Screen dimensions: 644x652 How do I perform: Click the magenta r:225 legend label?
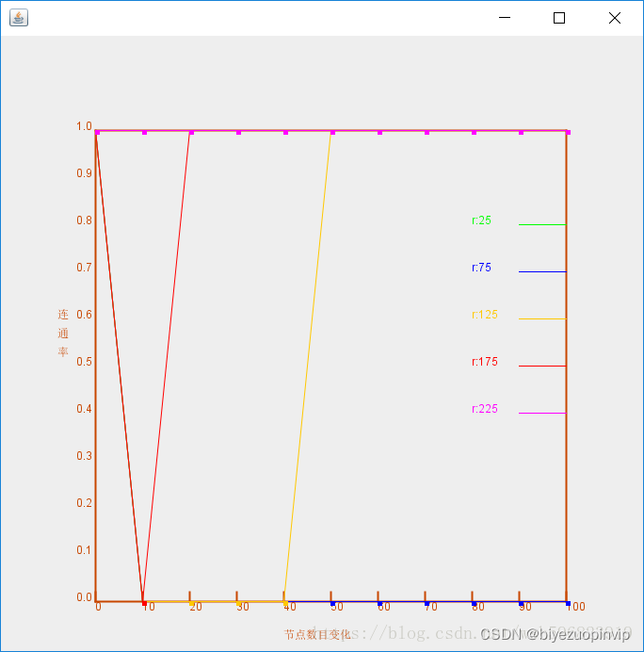pos(485,409)
